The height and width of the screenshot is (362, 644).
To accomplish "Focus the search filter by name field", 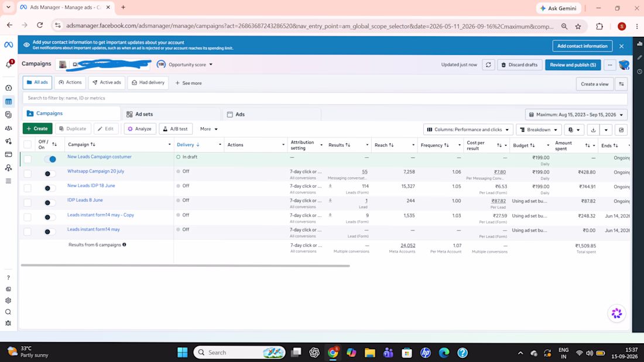I will pos(325,98).
